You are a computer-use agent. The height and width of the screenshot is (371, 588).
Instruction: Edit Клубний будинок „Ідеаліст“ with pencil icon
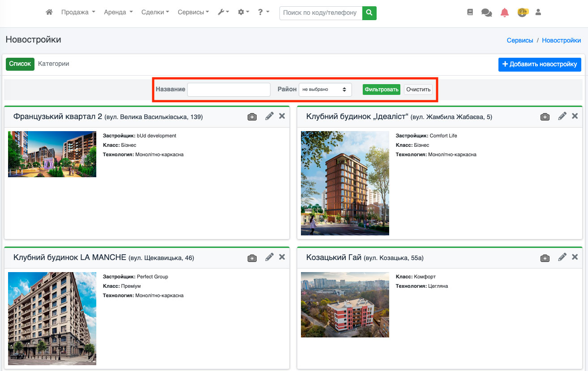tap(562, 116)
